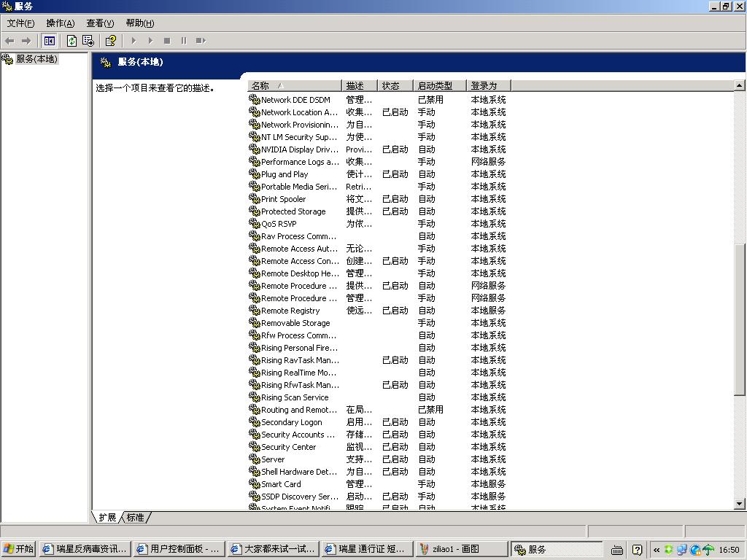
Task: Toggle the console tree pane icon
Action: coord(49,41)
